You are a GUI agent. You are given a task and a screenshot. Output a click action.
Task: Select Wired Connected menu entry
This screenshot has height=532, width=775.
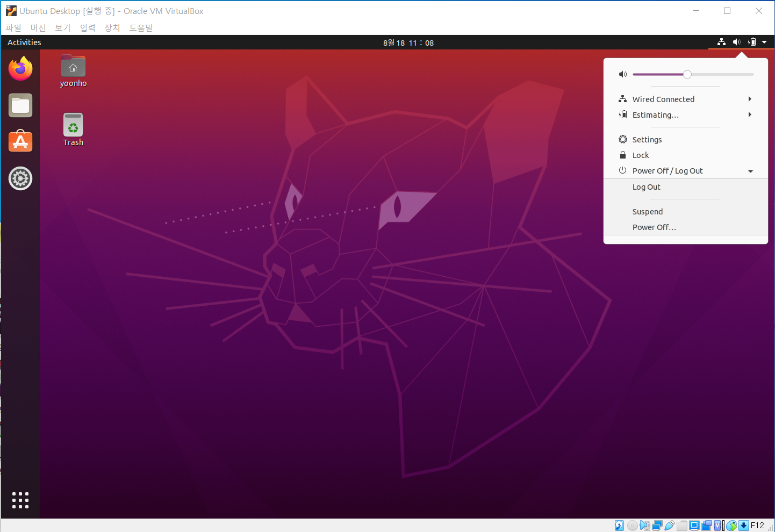(x=686, y=99)
